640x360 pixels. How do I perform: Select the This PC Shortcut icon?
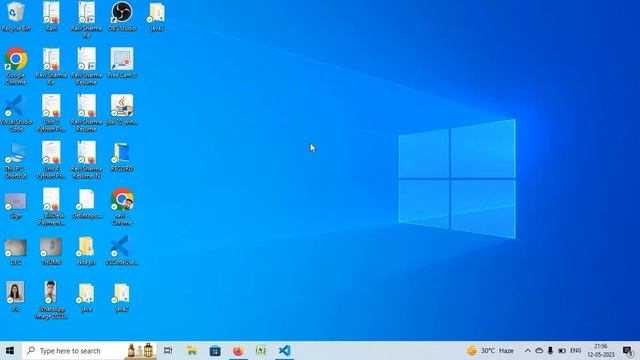[x=16, y=160]
